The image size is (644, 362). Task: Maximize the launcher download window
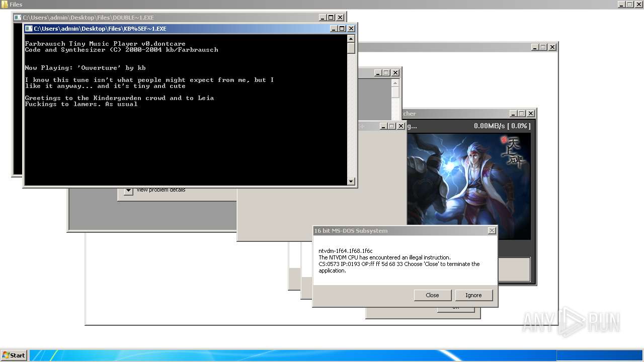click(522, 114)
